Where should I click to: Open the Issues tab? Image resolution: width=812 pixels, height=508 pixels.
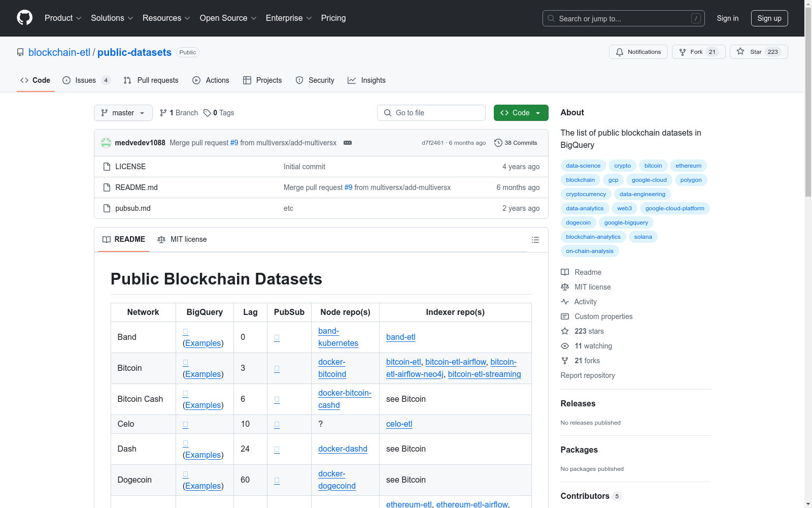coord(86,80)
